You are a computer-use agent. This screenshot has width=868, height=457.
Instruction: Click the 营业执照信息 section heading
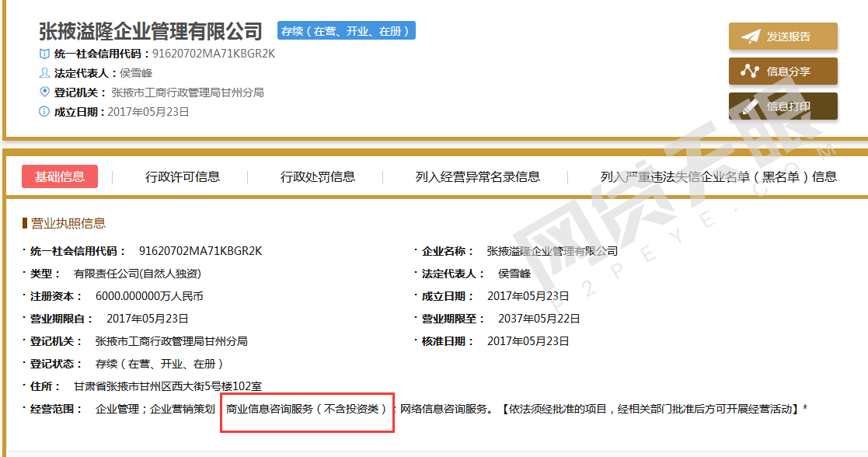68,223
